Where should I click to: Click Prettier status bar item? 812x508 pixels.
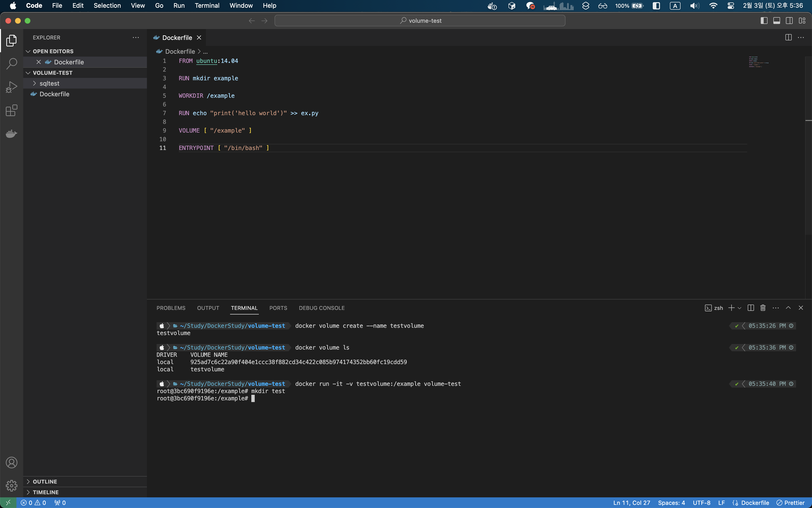(x=791, y=503)
